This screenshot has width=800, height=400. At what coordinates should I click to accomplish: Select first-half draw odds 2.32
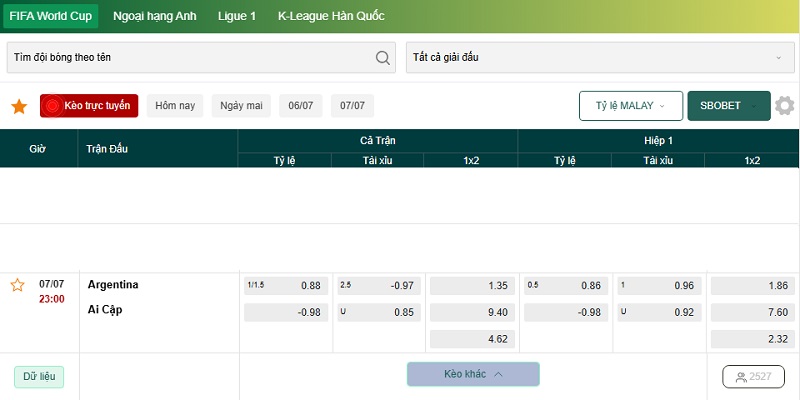pyautogui.click(x=753, y=339)
